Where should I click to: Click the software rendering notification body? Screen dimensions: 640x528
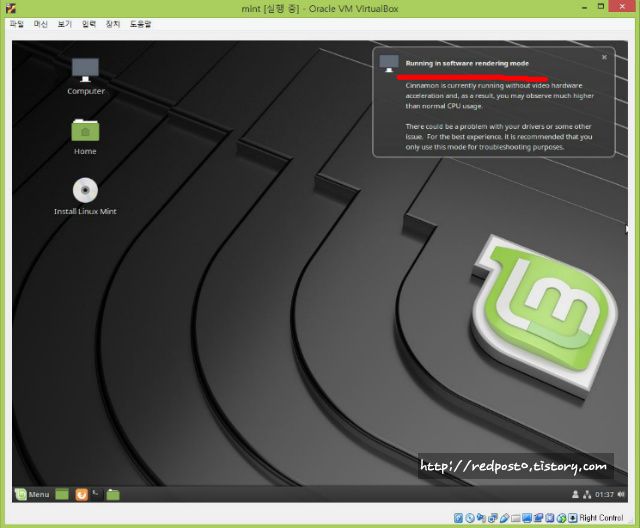click(493, 102)
